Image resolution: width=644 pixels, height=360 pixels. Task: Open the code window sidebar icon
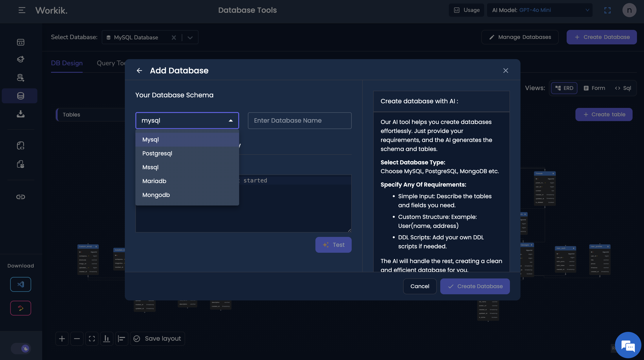click(20, 42)
